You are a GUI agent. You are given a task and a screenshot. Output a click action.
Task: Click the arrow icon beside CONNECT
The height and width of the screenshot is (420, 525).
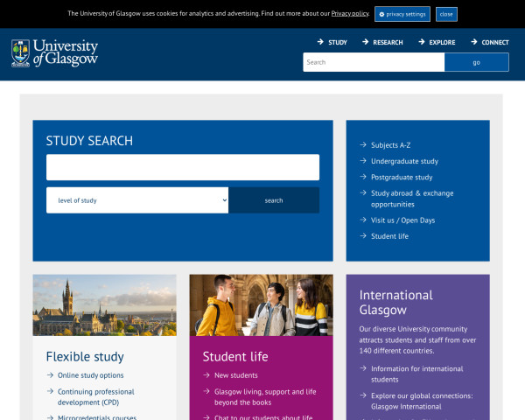pos(474,42)
